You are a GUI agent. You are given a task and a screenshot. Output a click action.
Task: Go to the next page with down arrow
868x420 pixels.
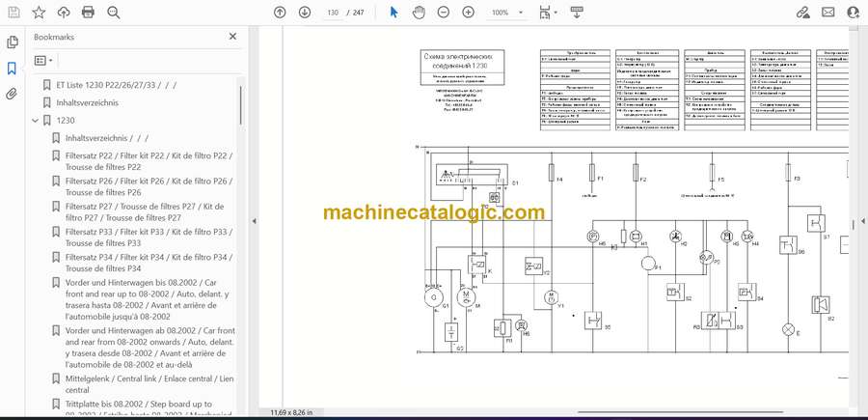tap(305, 13)
